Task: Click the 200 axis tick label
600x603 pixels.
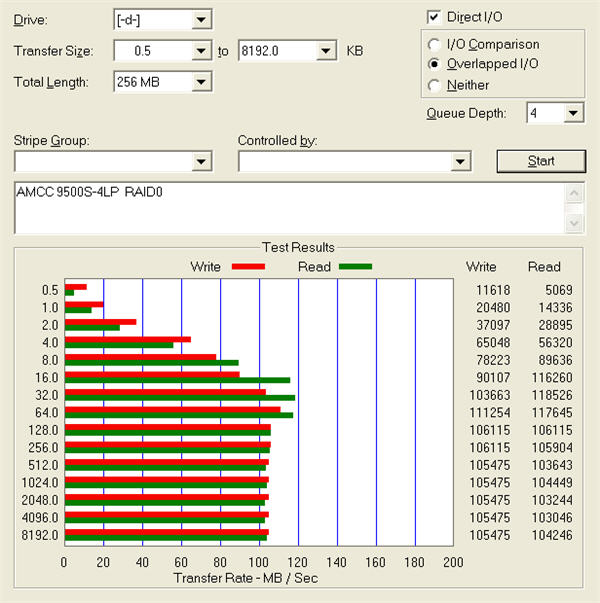Action: click(453, 562)
